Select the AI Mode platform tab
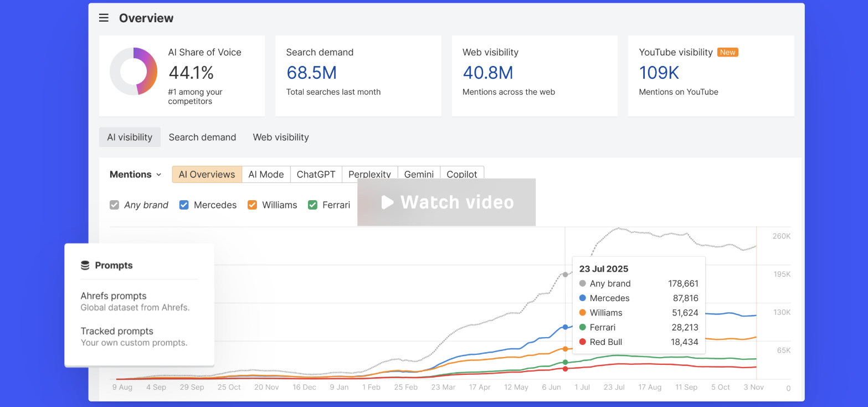 [x=266, y=174]
